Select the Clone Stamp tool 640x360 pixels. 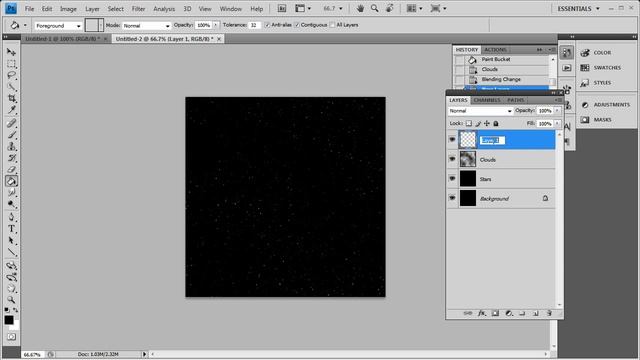(11, 146)
